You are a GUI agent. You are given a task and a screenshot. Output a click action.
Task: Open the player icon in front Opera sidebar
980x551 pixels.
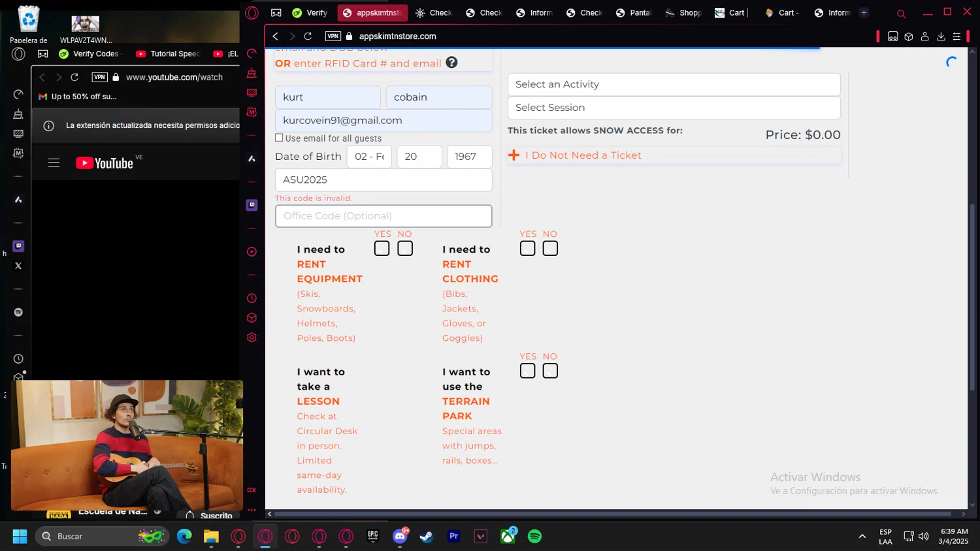(252, 252)
